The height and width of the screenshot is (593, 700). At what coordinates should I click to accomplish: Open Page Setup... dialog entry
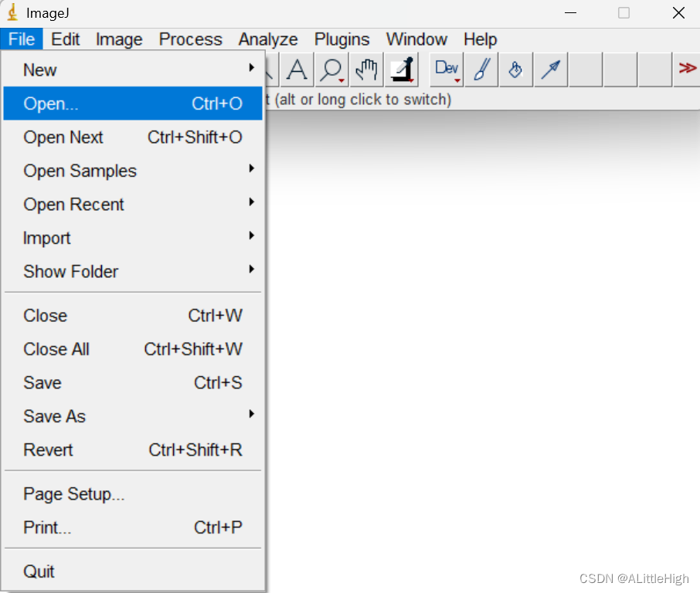coord(133,494)
